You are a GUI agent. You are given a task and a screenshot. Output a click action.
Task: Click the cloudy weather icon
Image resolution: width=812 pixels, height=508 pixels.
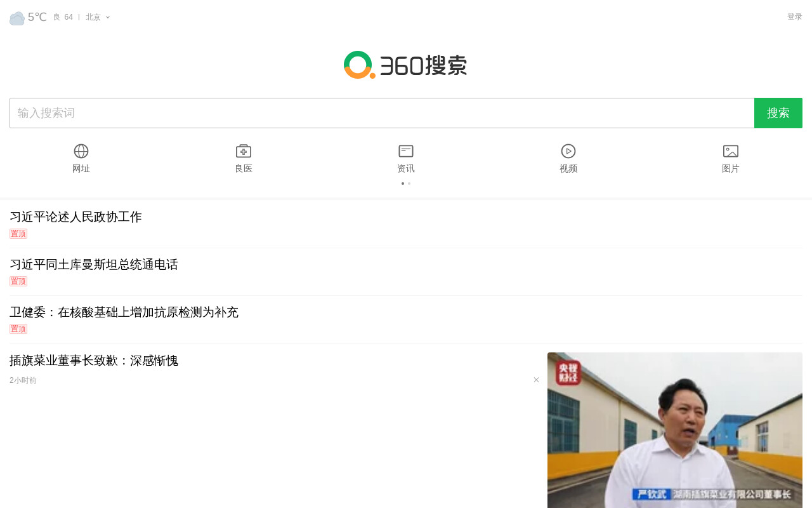pyautogui.click(x=17, y=18)
